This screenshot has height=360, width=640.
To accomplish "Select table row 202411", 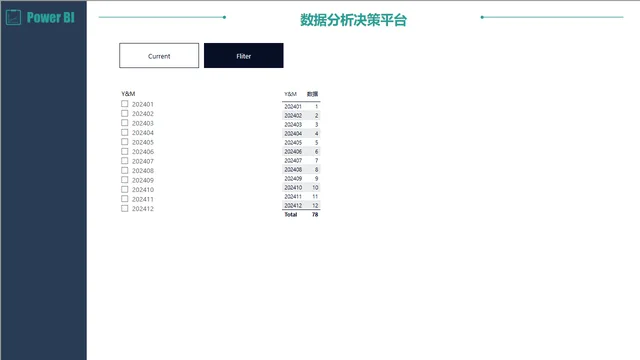I will 301,196.
